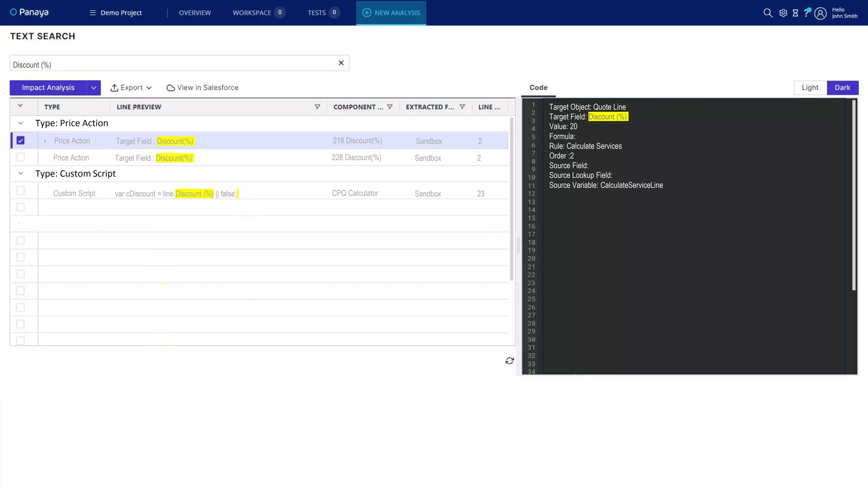Click the search magnifier icon in header
This screenshot has width=868, height=488.
click(768, 13)
